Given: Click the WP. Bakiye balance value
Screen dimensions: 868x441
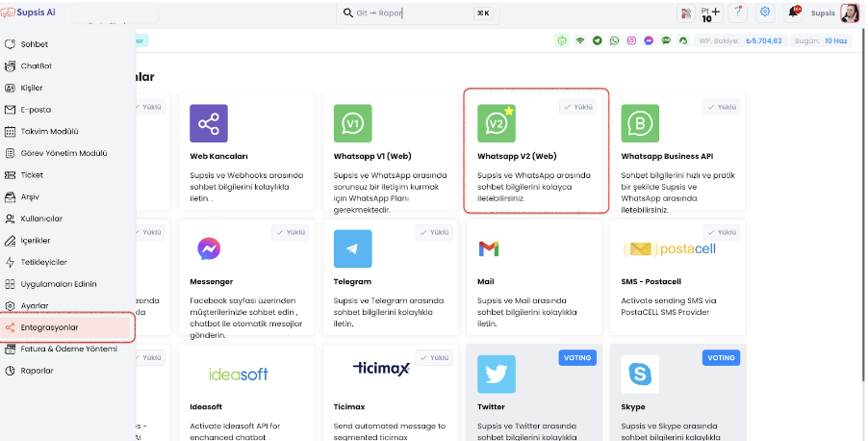Looking at the screenshot, I should (764, 40).
